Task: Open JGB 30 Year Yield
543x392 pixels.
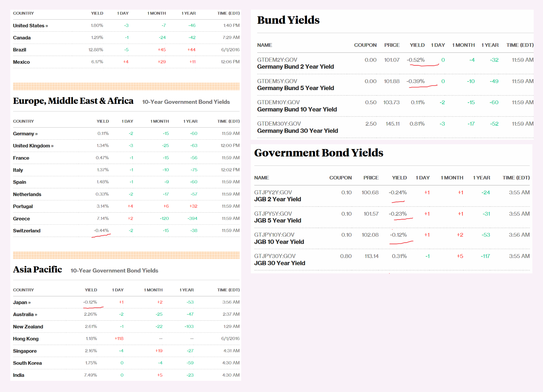Action: (x=280, y=263)
